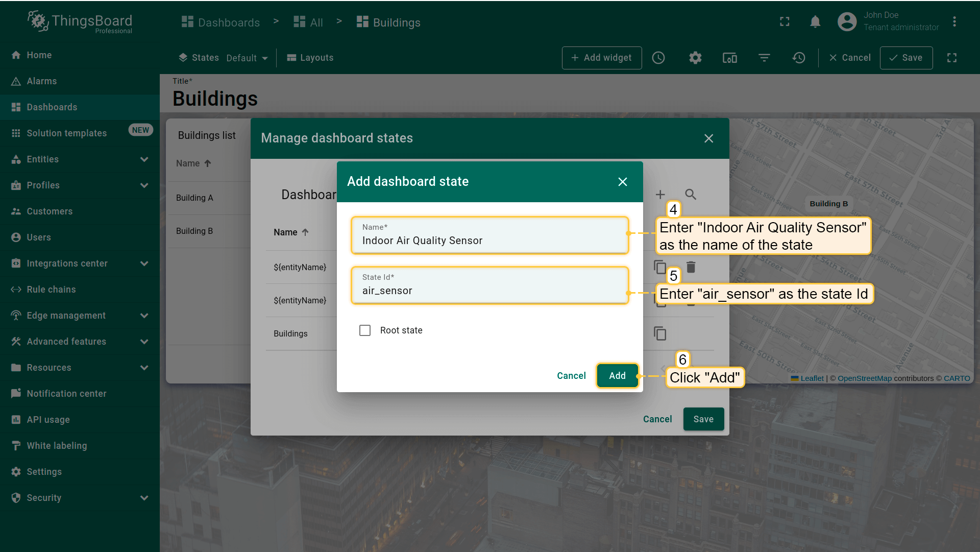Image resolution: width=980 pixels, height=552 pixels.
Task: Enable the Root state checkbox
Action: [x=365, y=330]
